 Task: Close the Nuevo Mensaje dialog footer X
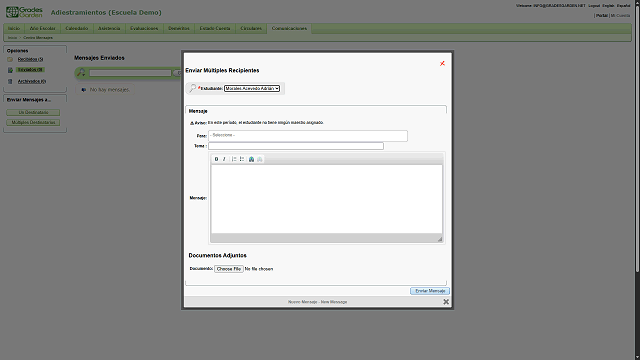tap(446, 302)
